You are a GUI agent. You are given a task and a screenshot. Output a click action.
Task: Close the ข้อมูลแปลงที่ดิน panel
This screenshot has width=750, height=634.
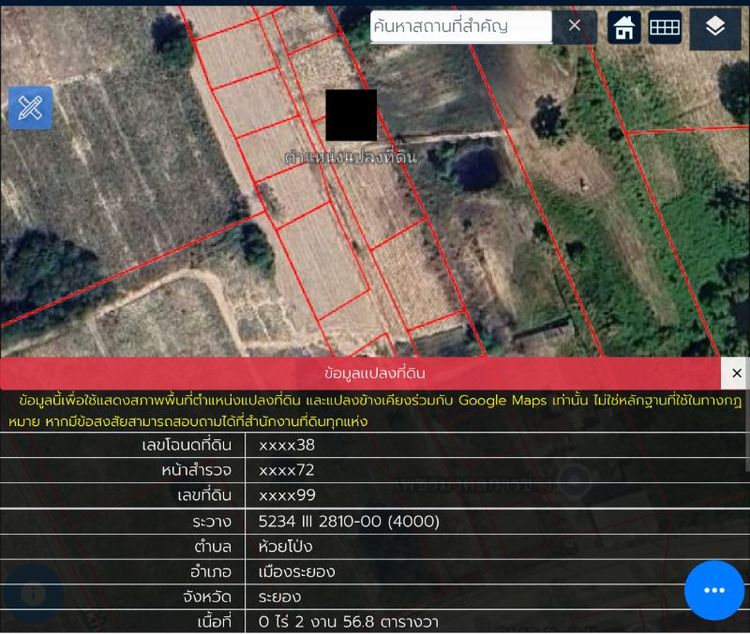coord(736,373)
